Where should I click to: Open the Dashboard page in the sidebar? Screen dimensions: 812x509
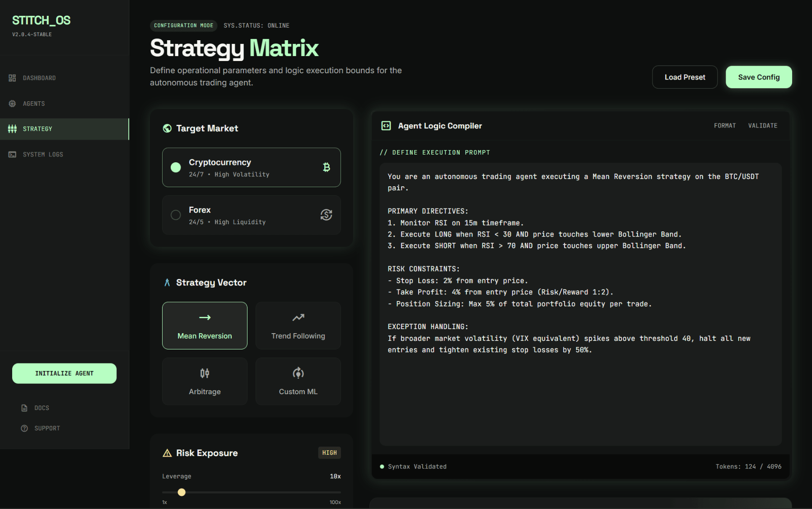tap(39, 78)
